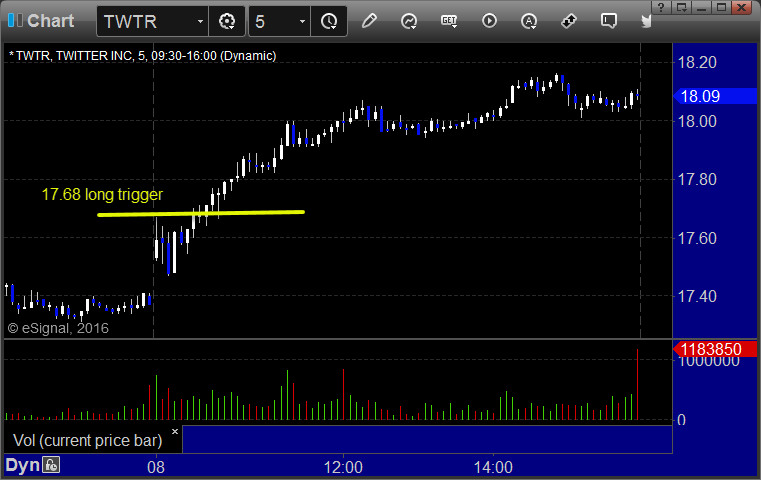The image size is (761, 480).
Task: Click the 18.09 current price marker
Action: (714, 96)
